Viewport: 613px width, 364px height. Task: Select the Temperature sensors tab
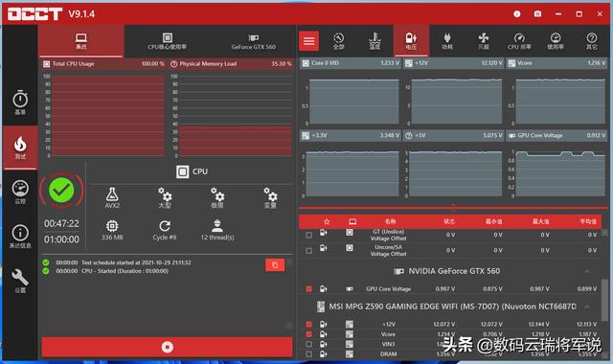point(375,40)
